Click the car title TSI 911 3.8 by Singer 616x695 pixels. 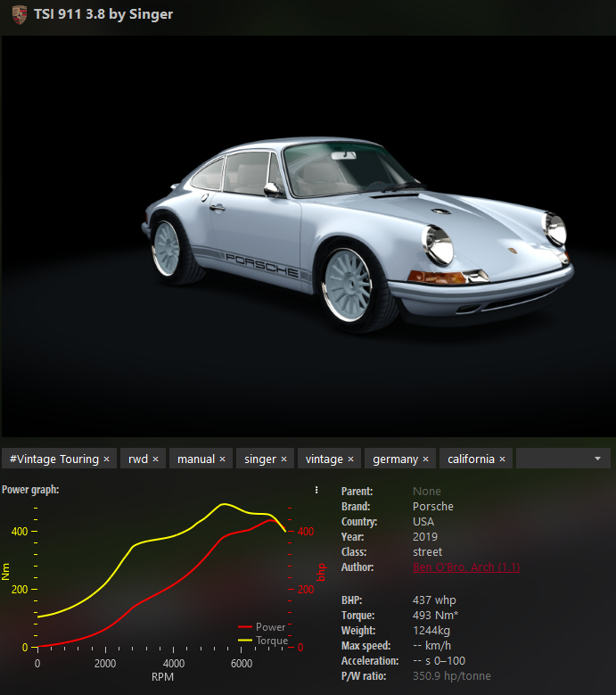point(103,14)
